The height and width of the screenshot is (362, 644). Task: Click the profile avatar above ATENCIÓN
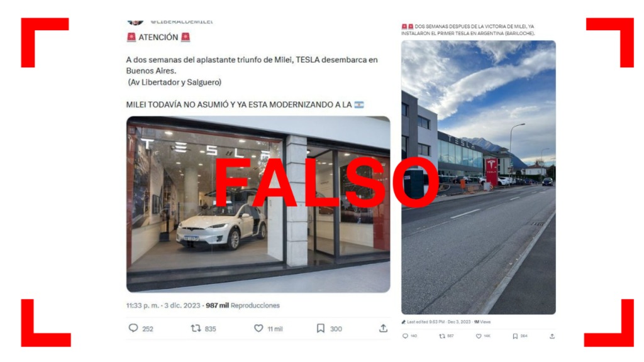click(136, 22)
